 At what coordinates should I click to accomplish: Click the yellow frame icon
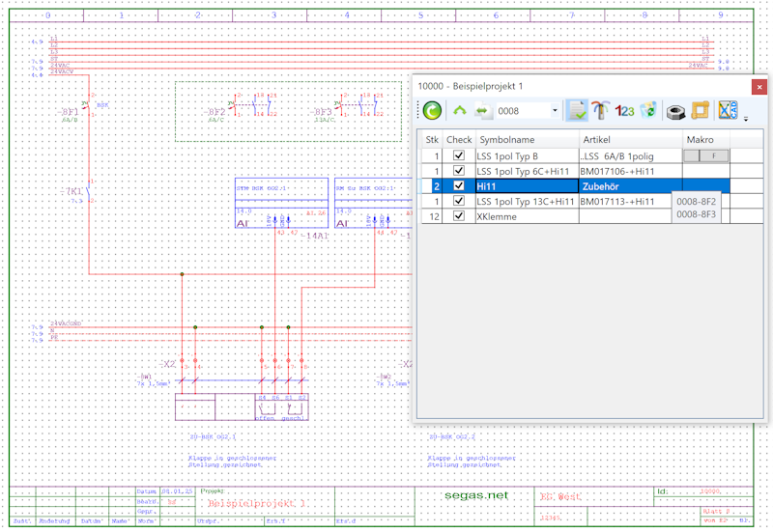tap(700, 110)
